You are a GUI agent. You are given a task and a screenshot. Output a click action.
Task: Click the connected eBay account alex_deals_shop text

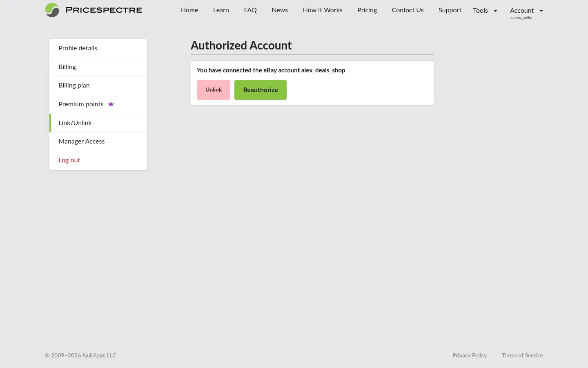point(323,70)
